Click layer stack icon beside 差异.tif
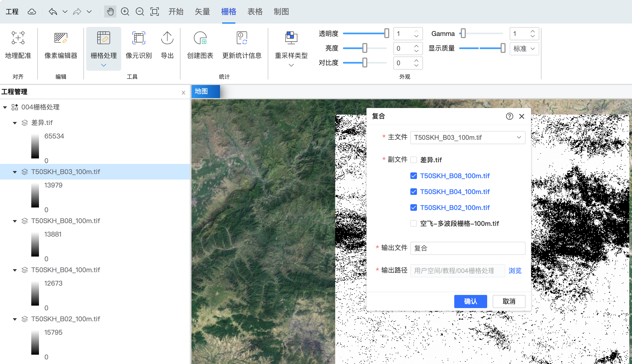The image size is (632, 364). coord(25,123)
